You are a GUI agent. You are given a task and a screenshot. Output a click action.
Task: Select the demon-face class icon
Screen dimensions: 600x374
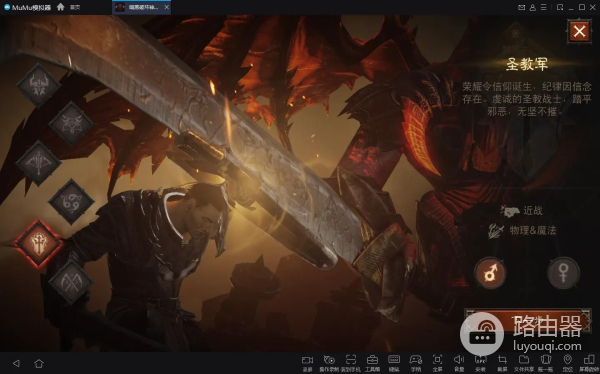coord(71,124)
